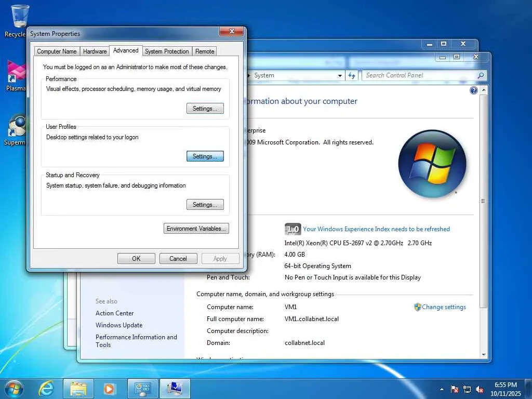Viewport: 532px width, 399px height.
Task: Open the Windows Start menu orb
Action: click(x=14, y=389)
